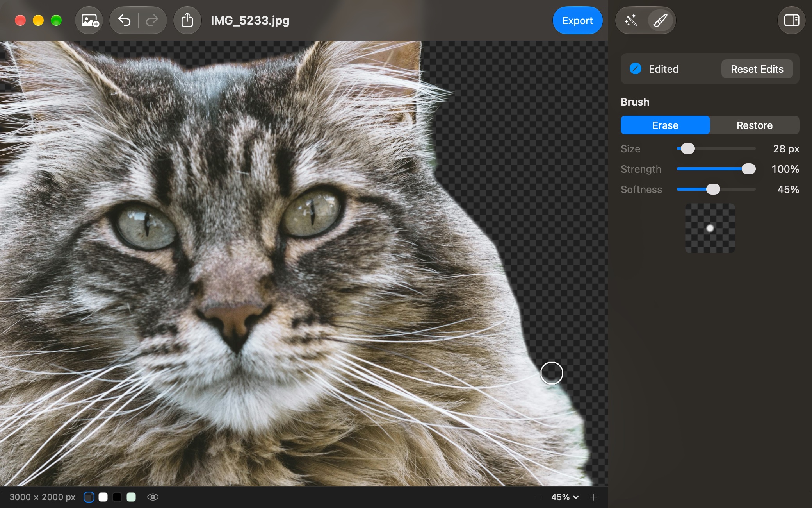Select transparent checkerboard background swatch
The width and height of the screenshot is (812, 508).
point(89,497)
